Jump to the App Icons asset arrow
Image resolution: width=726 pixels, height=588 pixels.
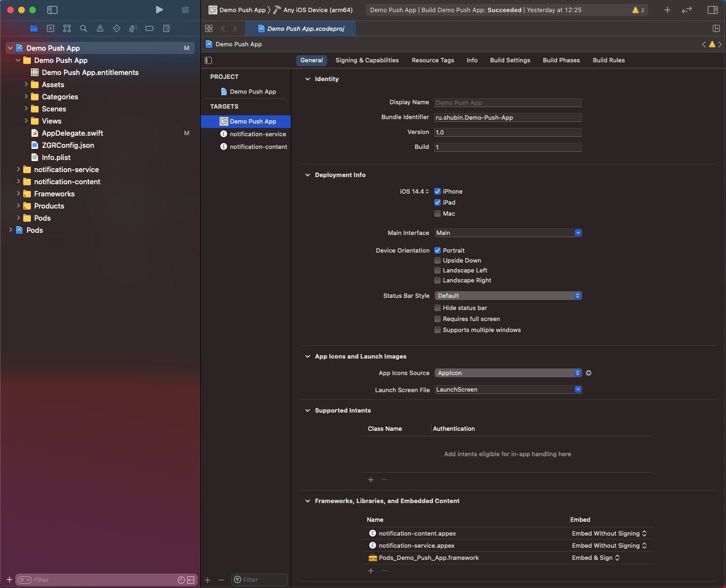(x=589, y=373)
